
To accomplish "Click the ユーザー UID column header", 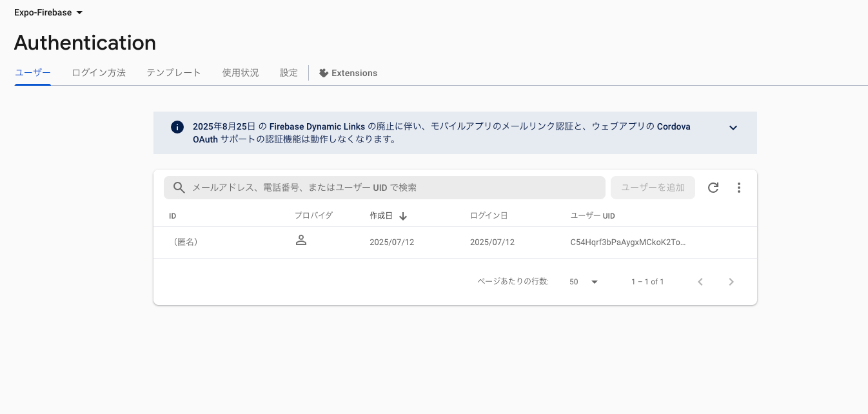I will pyautogui.click(x=593, y=216).
